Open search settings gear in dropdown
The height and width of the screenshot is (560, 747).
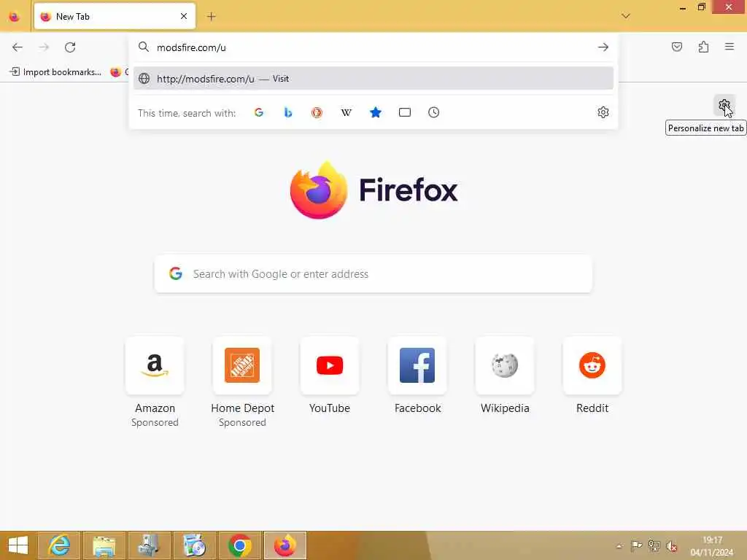coord(603,112)
